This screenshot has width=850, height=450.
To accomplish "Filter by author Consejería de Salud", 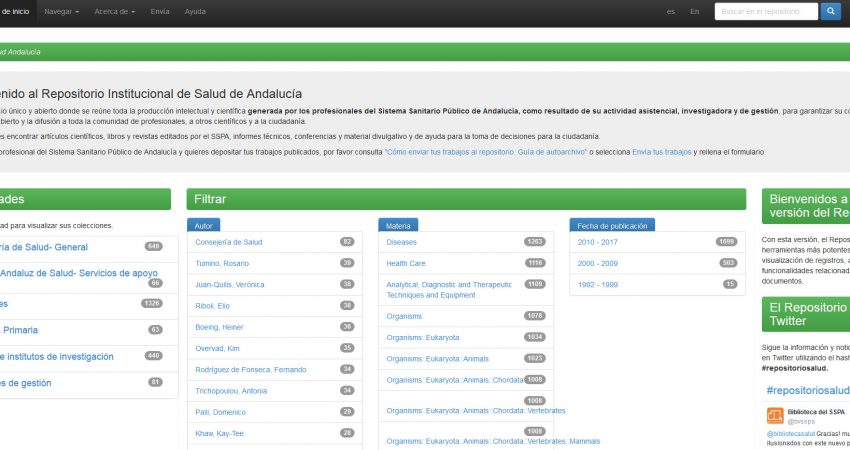I will tap(229, 242).
